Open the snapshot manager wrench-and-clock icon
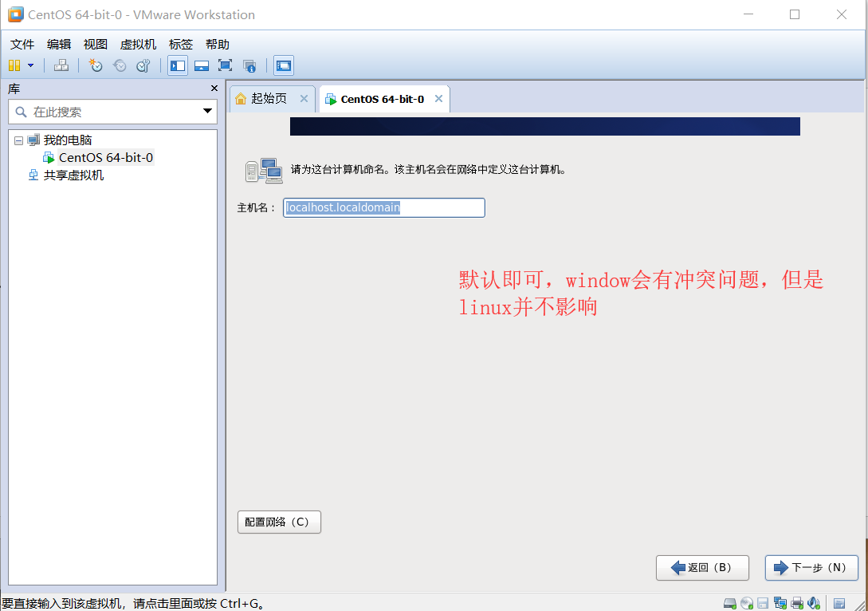This screenshot has width=868, height=611. coord(143,65)
